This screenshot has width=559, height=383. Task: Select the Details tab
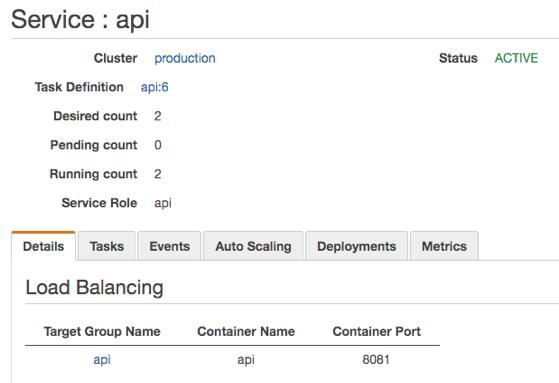coord(43,246)
